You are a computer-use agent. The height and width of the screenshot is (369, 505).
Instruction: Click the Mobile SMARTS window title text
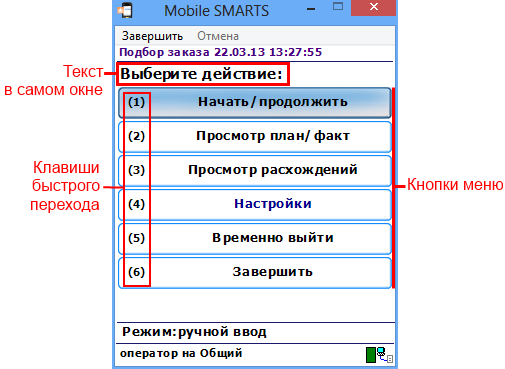click(216, 11)
